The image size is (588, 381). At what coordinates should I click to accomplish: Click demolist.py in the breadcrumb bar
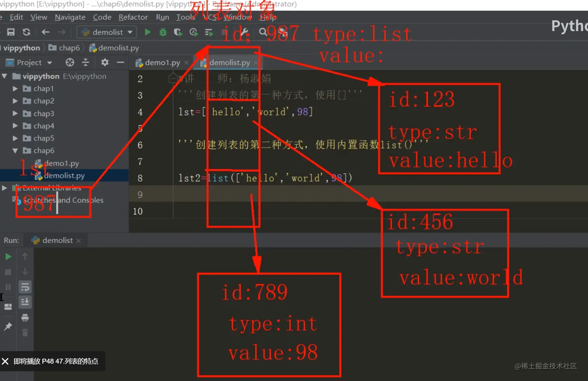point(114,48)
